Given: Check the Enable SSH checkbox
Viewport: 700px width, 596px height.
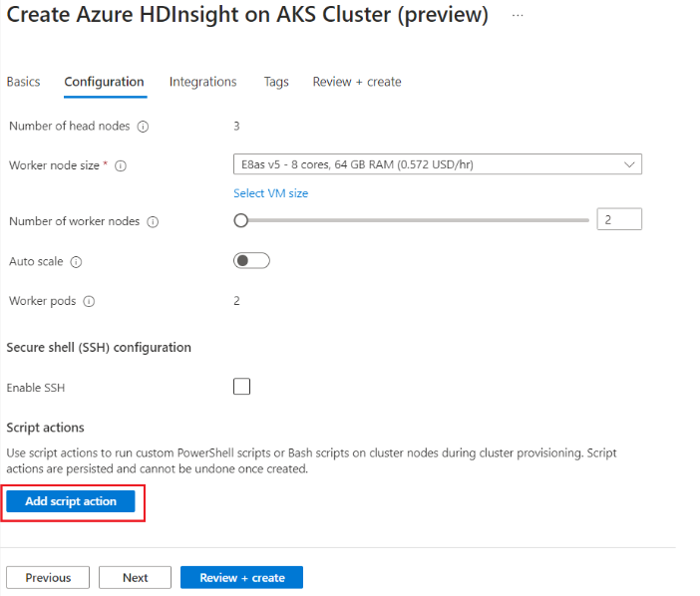Looking at the screenshot, I should 241,387.
